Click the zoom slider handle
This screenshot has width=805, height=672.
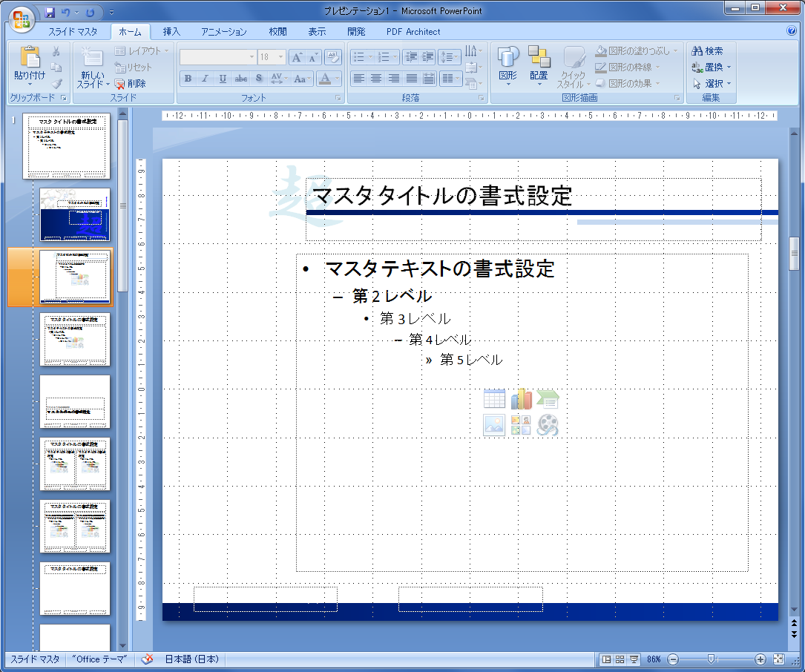pos(711,659)
